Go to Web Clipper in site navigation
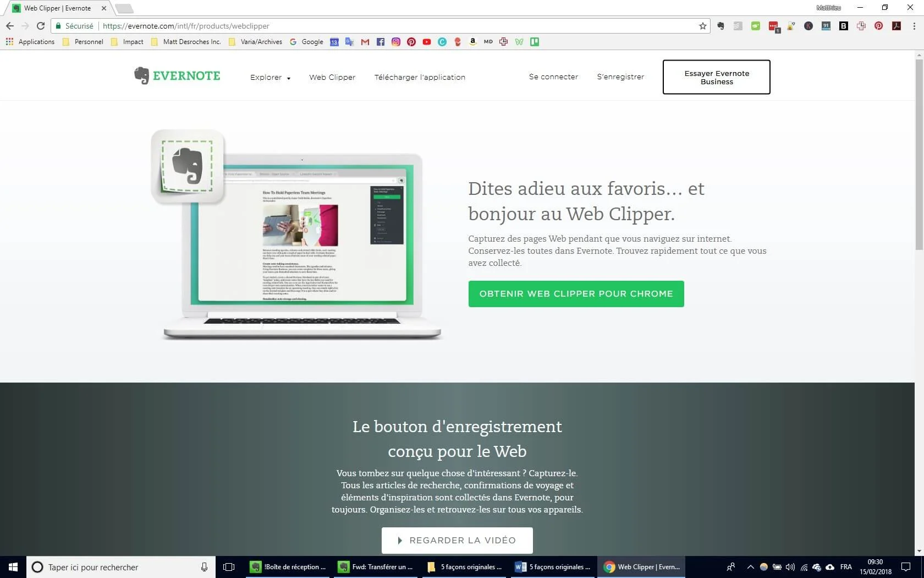 coord(332,78)
